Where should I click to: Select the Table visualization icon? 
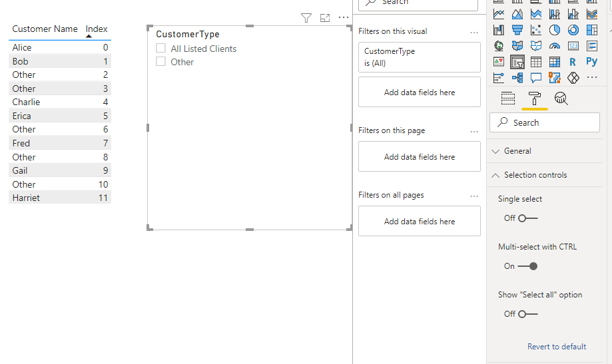tap(536, 62)
